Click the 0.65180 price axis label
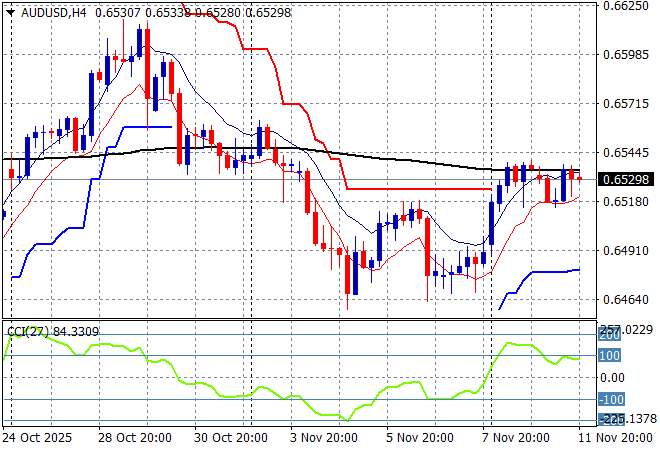 [626, 202]
